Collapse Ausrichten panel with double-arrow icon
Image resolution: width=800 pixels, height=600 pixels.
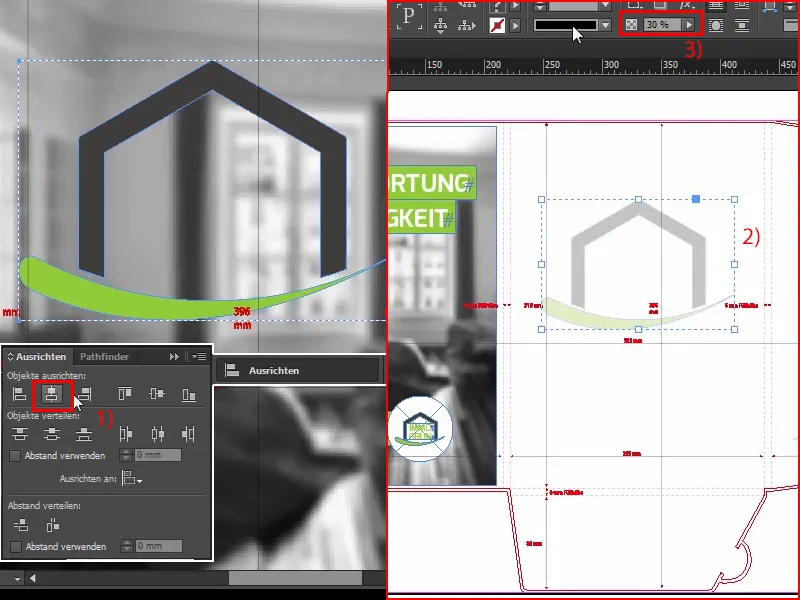[174, 357]
